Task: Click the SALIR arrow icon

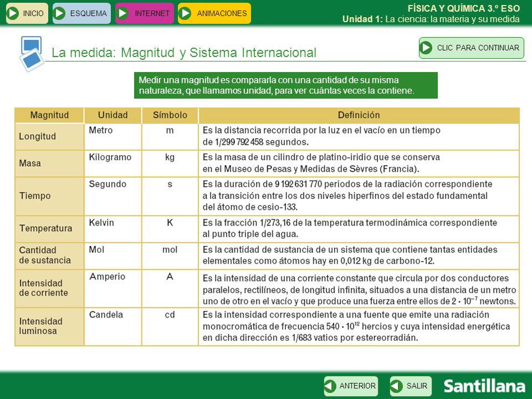Action: point(396,386)
